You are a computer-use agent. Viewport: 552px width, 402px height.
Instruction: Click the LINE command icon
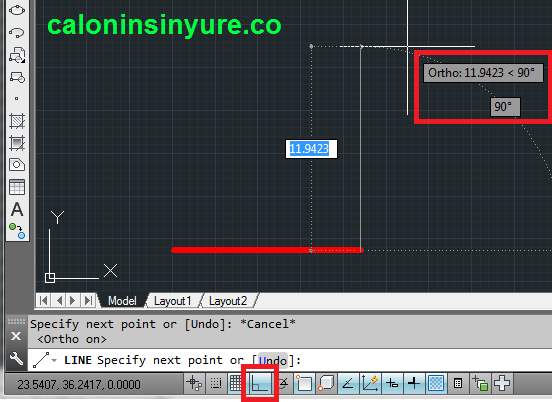coord(41,360)
